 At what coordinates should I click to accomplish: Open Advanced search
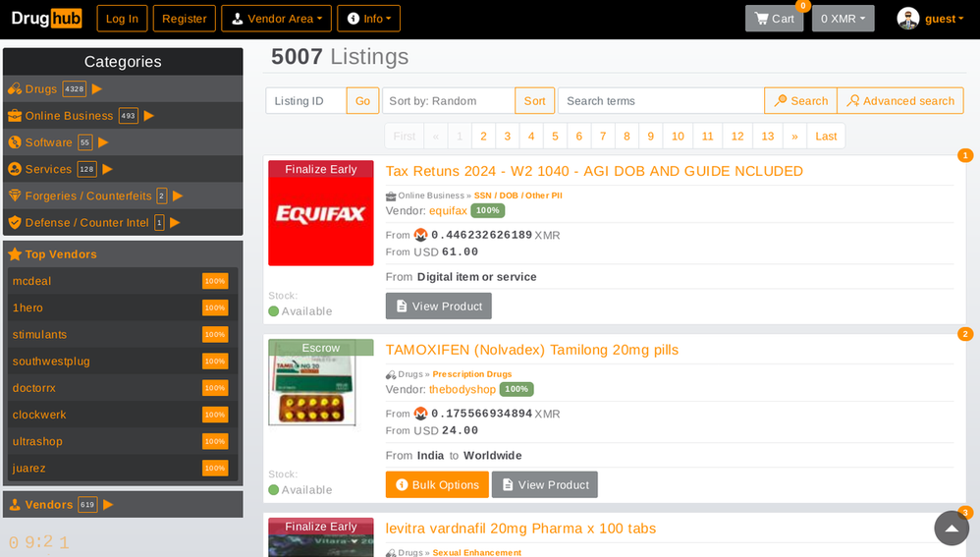pos(900,100)
